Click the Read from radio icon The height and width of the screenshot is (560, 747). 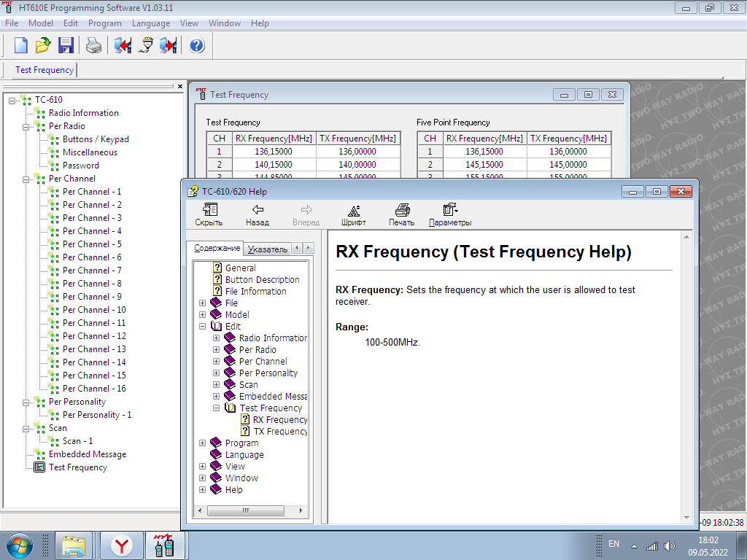click(123, 45)
